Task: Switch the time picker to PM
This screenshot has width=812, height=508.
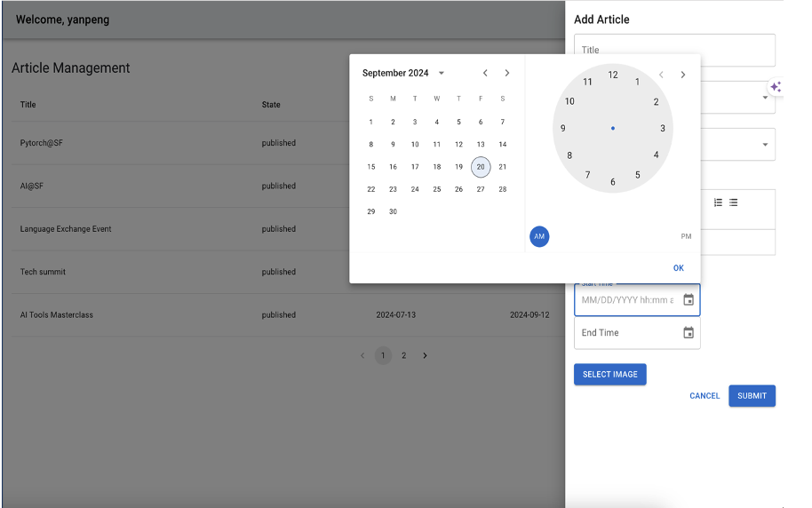Action: click(686, 236)
